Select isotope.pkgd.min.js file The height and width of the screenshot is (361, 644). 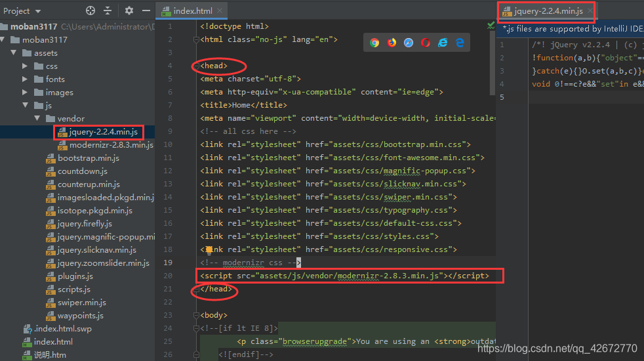point(89,211)
